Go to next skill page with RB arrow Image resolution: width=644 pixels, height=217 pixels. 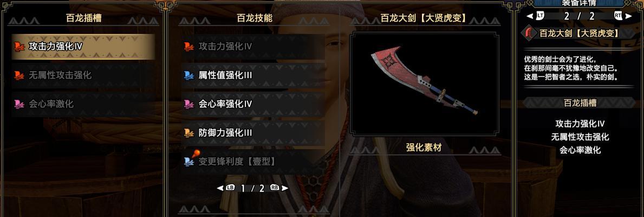click(279, 188)
